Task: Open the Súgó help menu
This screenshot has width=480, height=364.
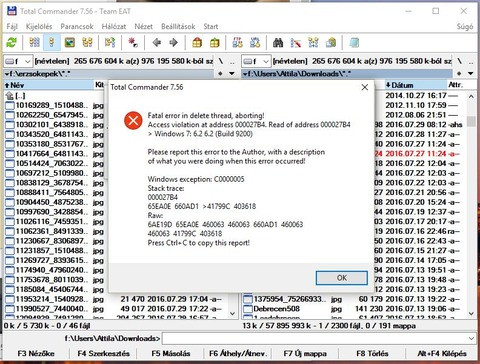Action: [x=465, y=26]
